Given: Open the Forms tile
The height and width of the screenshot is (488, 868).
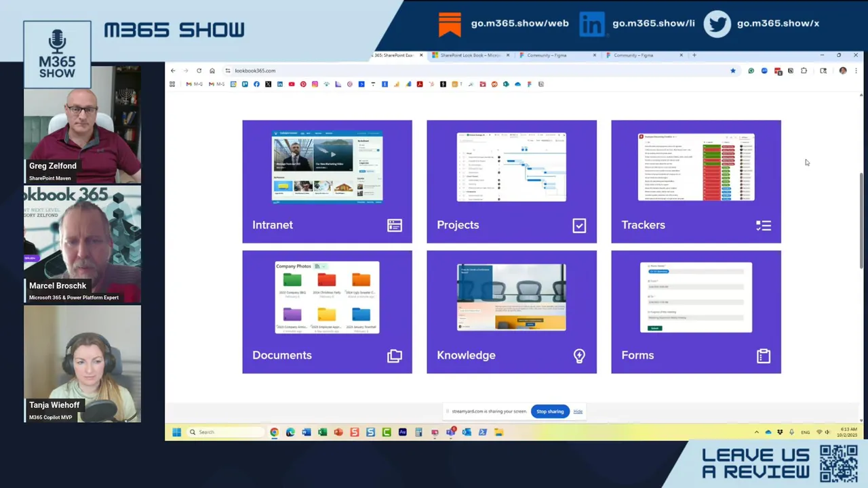Looking at the screenshot, I should [x=696, y=312].
